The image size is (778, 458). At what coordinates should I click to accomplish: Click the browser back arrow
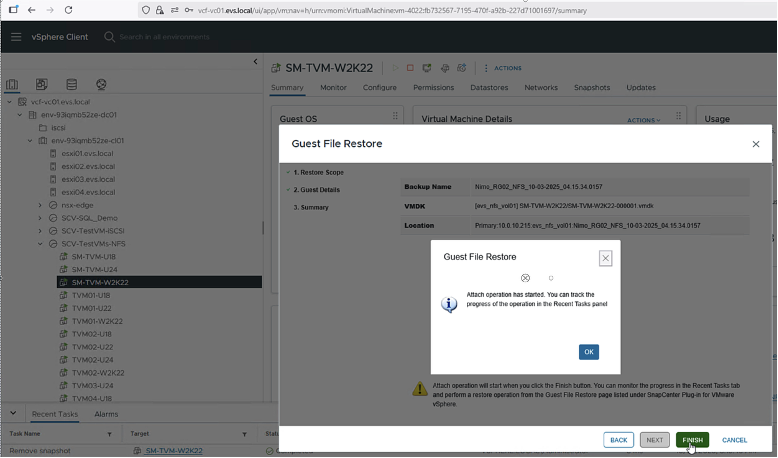pyautogui.click(x=31, y=10)
